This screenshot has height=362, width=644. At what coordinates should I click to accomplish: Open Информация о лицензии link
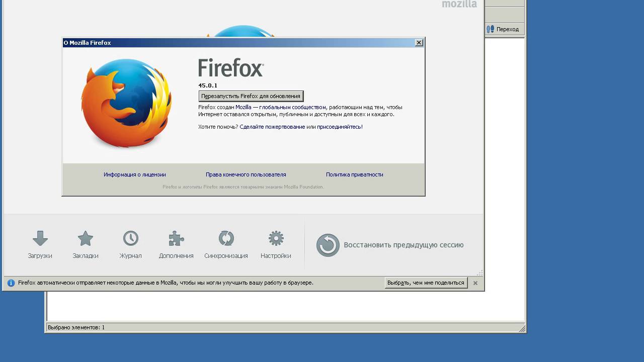tap(134, 174)
